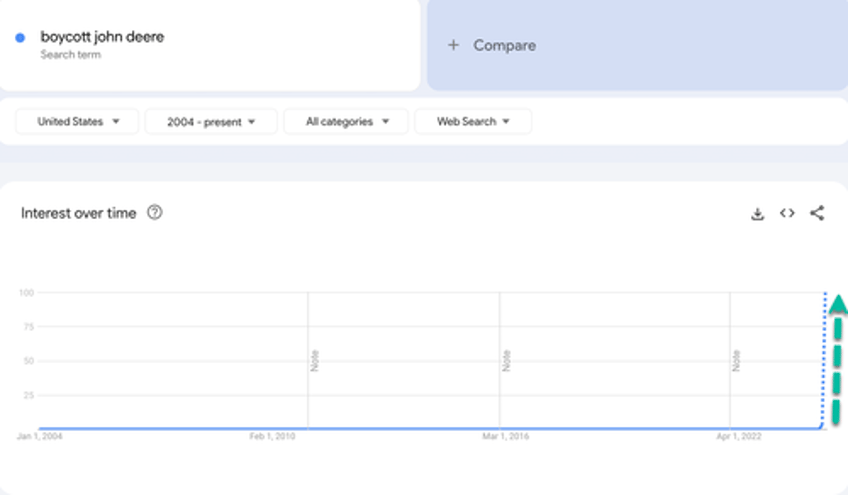Screen dimensions: 848x495
Task: Select the Note marker near Mar 2016
Action: (506, 360)
